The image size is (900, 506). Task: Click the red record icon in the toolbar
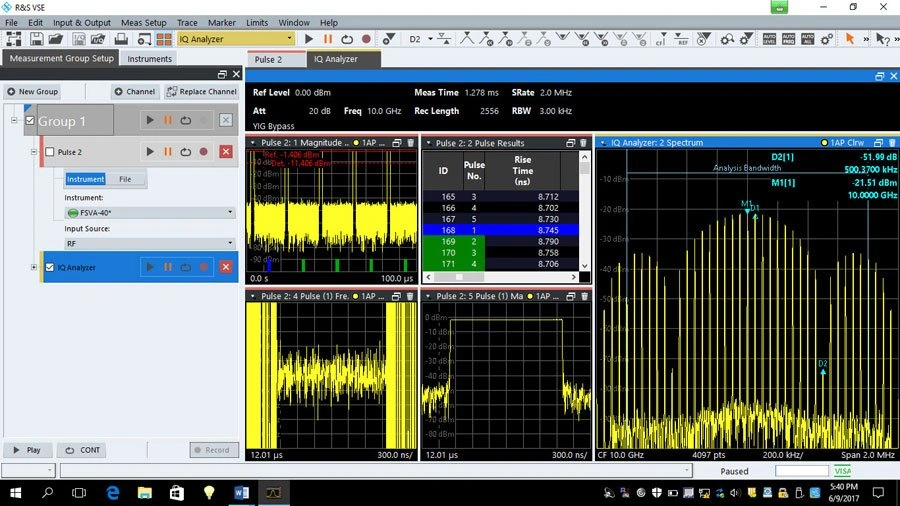(366, 39)
